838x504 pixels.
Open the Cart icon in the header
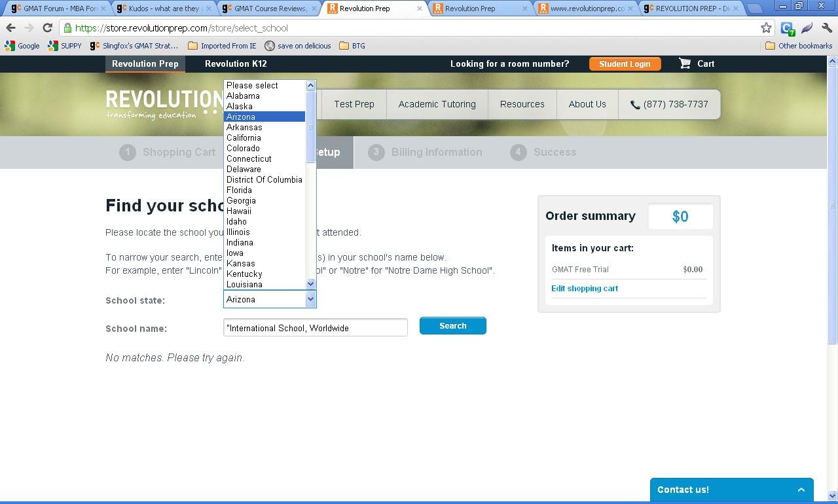point(685,63)
